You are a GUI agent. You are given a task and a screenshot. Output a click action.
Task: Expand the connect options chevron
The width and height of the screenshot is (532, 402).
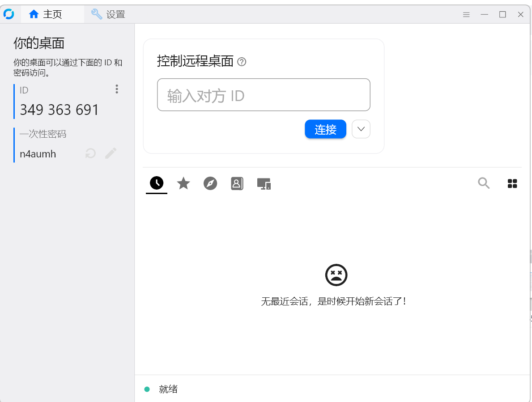(x=361, y=129)
